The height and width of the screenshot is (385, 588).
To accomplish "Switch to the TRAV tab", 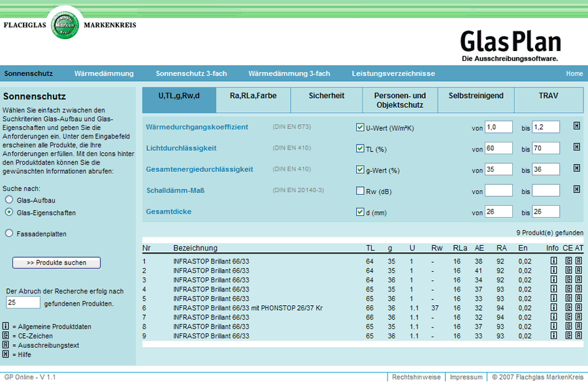I will pyautogui.click(x=549, y=100).
